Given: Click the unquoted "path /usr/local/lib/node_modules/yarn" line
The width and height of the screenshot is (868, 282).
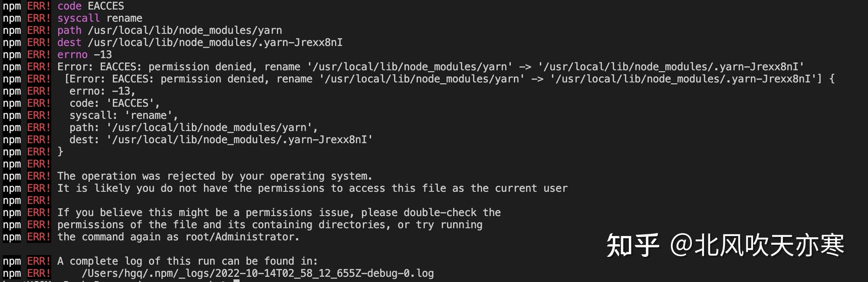Looking at the screenshot, I should click(169, 30).
